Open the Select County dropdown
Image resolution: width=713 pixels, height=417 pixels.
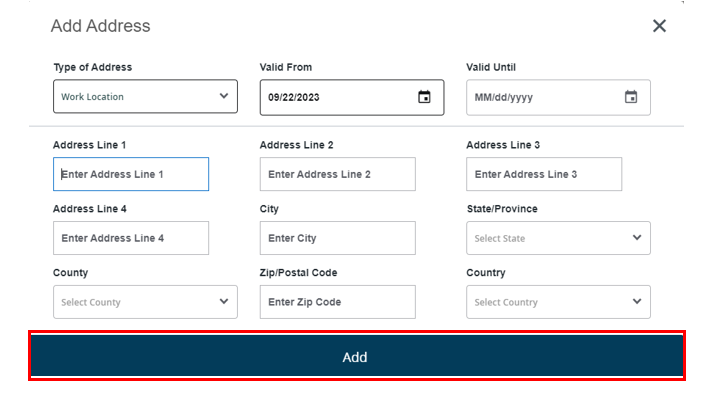pos(144,302)
